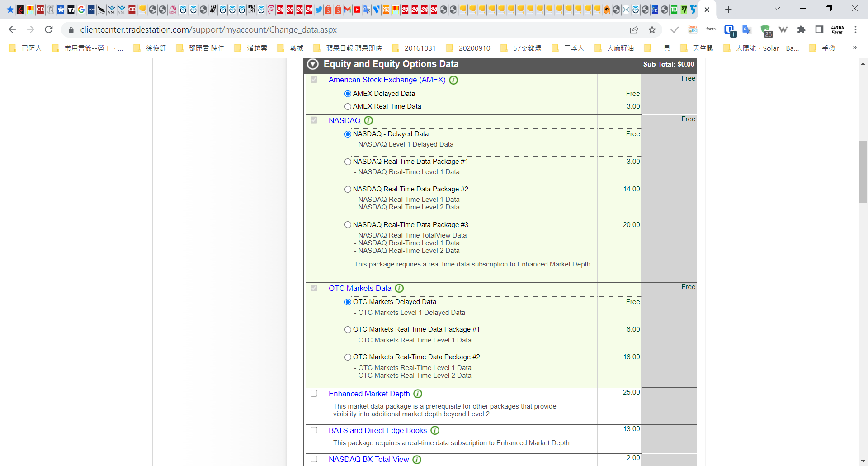Open the Linux Fans extension icon

coord(837,29)
